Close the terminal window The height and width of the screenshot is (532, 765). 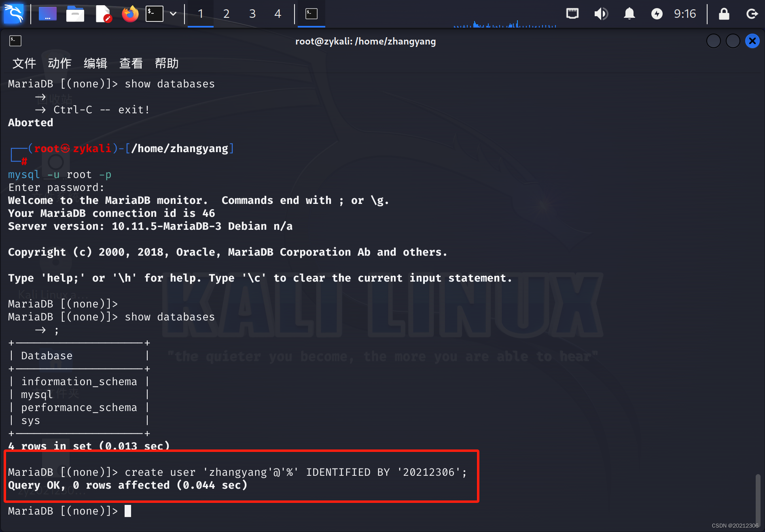(752, 41)
